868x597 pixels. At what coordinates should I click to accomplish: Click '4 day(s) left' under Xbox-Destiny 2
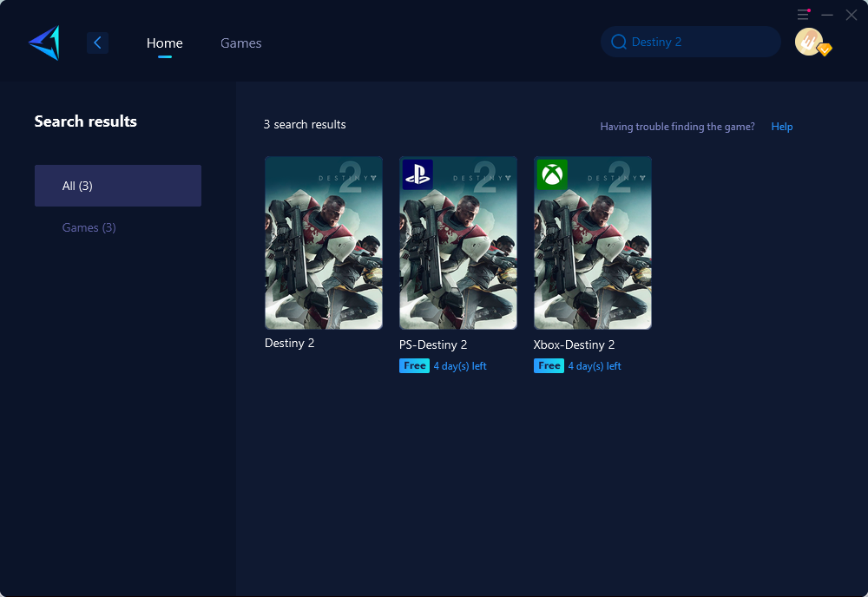(595, 366)
